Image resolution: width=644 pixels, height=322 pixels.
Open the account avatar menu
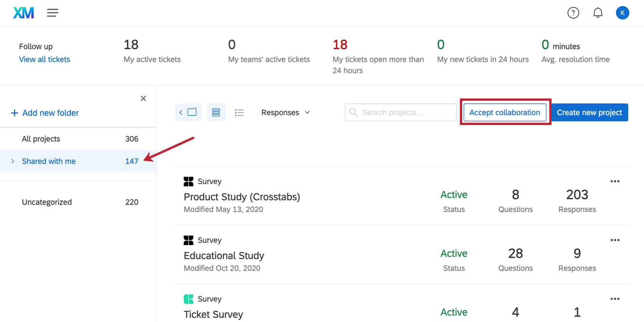point(622,13)
